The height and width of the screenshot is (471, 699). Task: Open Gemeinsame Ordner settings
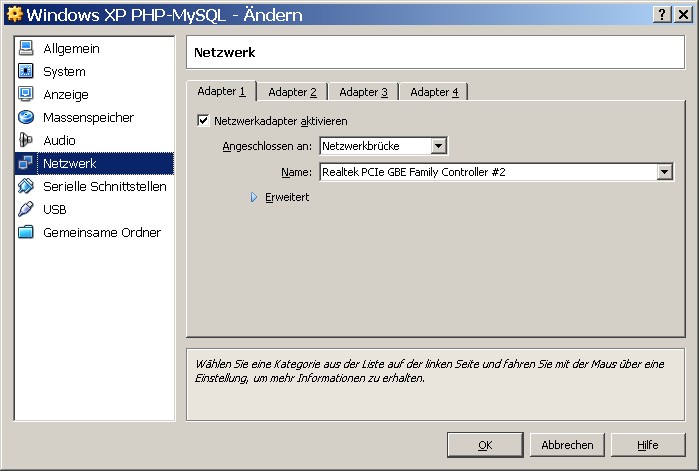tap(102, 233)
